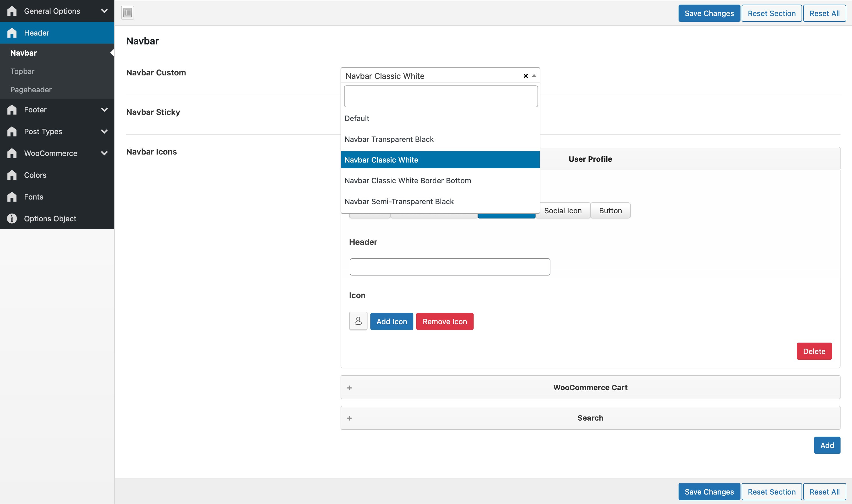The image size is (852, 504).
Task: Click the bottom Reset Section button
Action: tap(771, 491)
